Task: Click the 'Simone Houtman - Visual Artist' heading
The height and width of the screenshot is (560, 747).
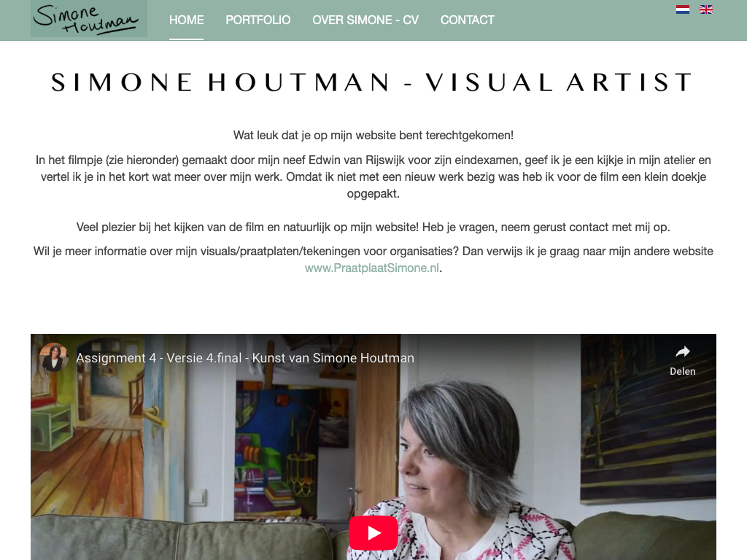Action: point(373,82)
